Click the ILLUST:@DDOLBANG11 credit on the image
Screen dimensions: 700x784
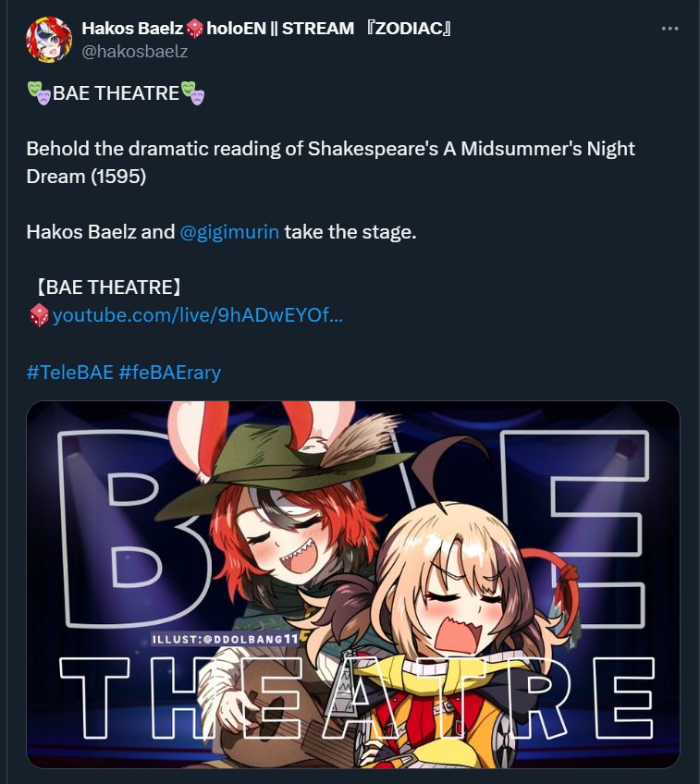(x=225, y=639)
